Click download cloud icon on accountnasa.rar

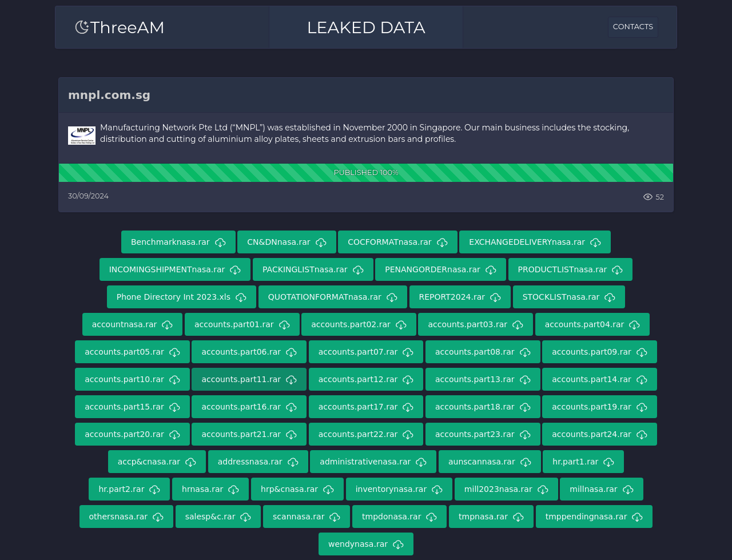pyautogui.click(x=167, y=325)
